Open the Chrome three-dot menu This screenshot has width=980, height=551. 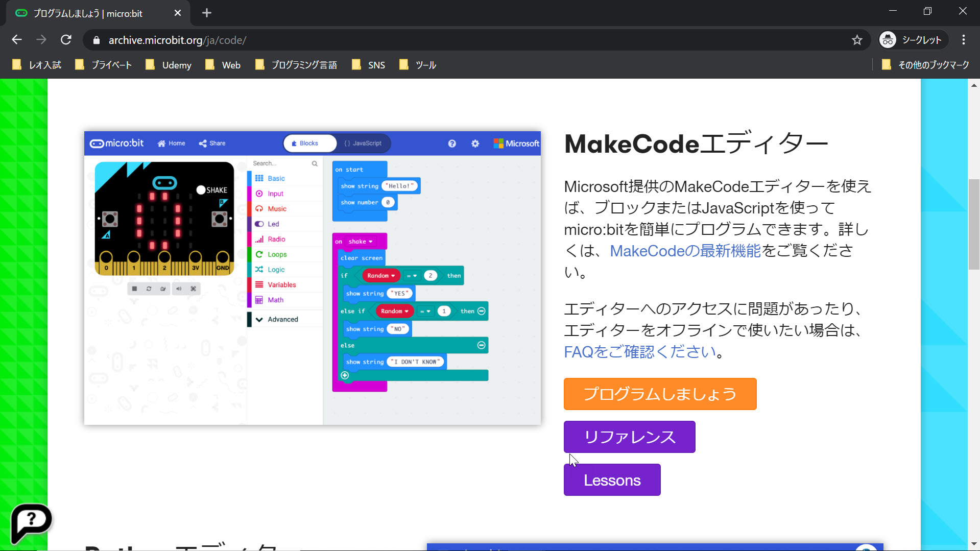point(964,40)
